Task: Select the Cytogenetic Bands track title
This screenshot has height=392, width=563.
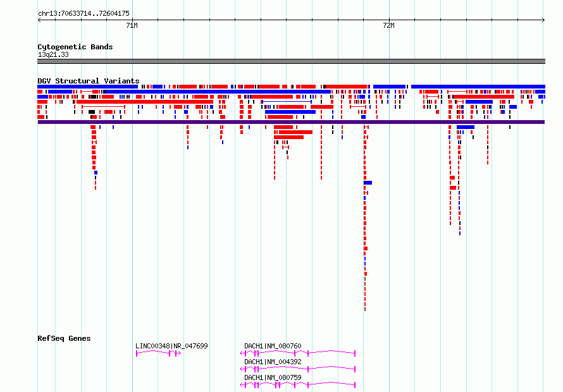Action: tap(75, 47)
